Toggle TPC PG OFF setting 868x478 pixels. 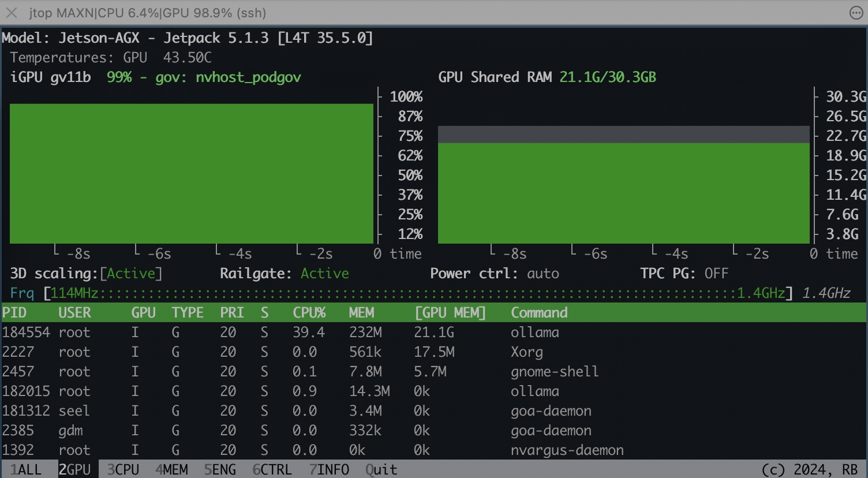716,273
